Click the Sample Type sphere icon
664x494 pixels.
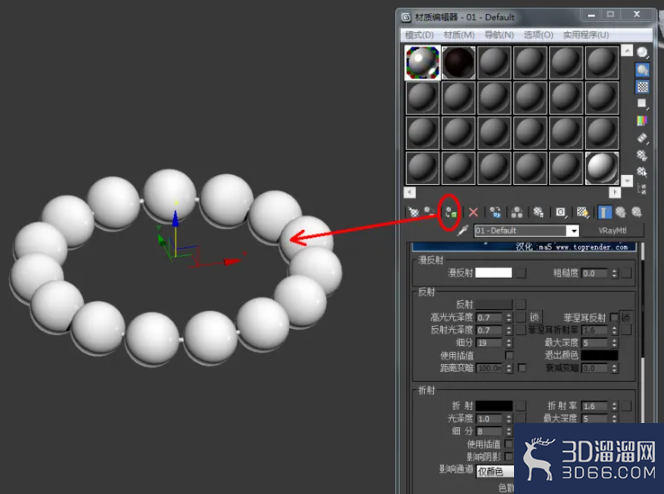[x=642, y=52]
